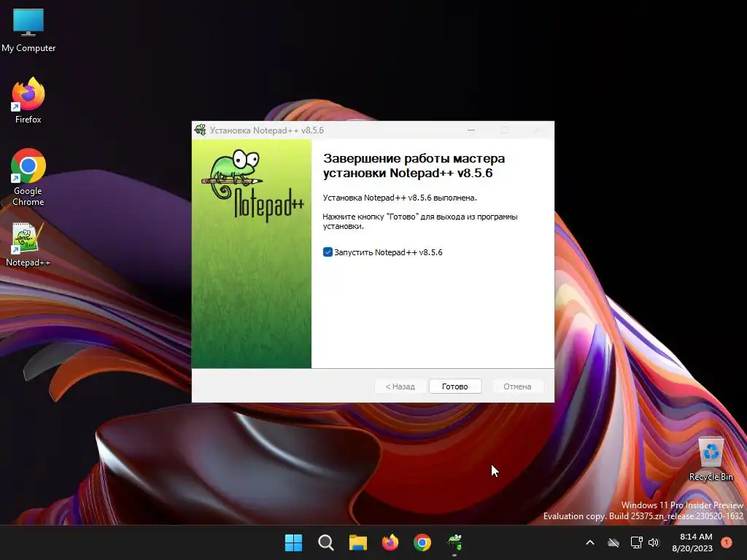Minimize the Notepad++ installer window

pyautogui.click(x=471, y=130)
